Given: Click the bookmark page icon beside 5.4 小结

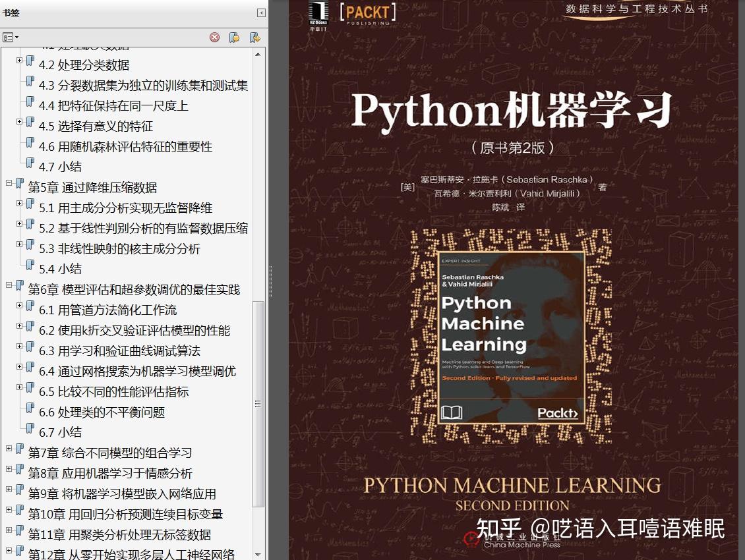Looking at the screenshot, I should point(30,265).
